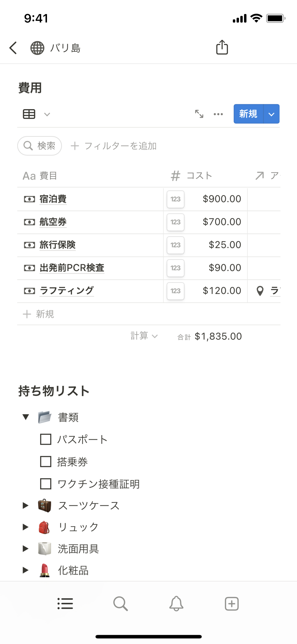
Task: Expand the スーツケース toggle list
Action: point(26,505)
